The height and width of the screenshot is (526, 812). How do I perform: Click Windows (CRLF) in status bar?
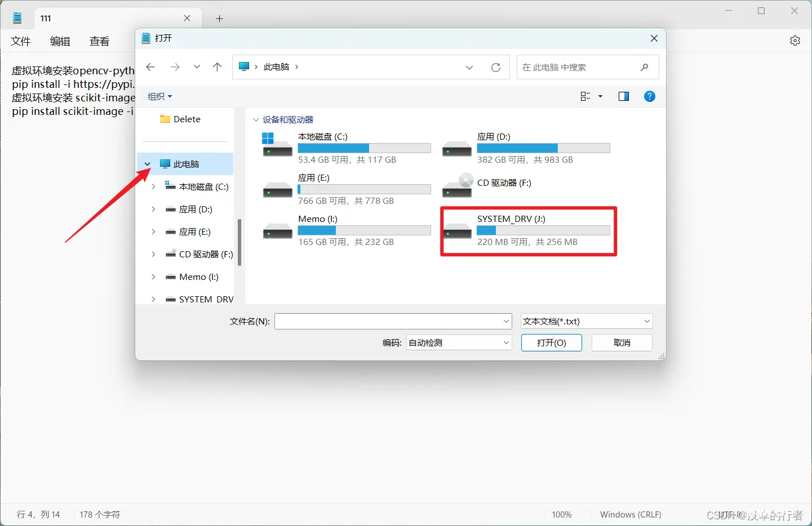pyautogui.click(x=631, y=515)
